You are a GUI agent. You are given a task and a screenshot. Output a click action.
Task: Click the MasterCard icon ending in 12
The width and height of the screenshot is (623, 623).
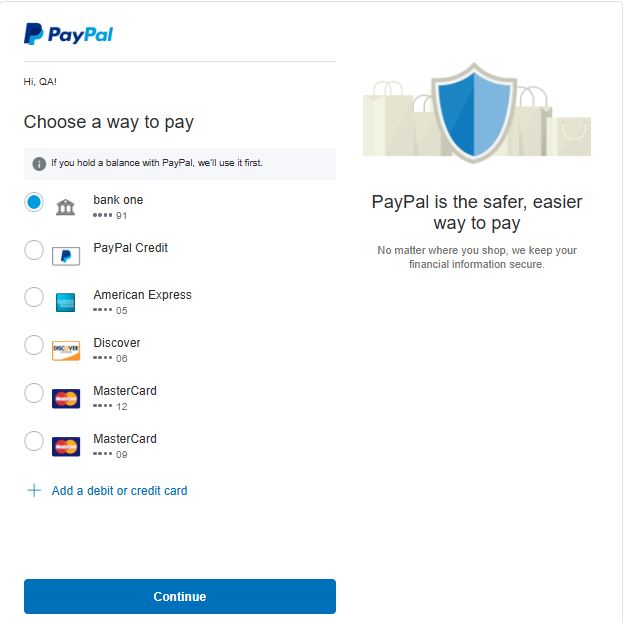click(66, 399)
